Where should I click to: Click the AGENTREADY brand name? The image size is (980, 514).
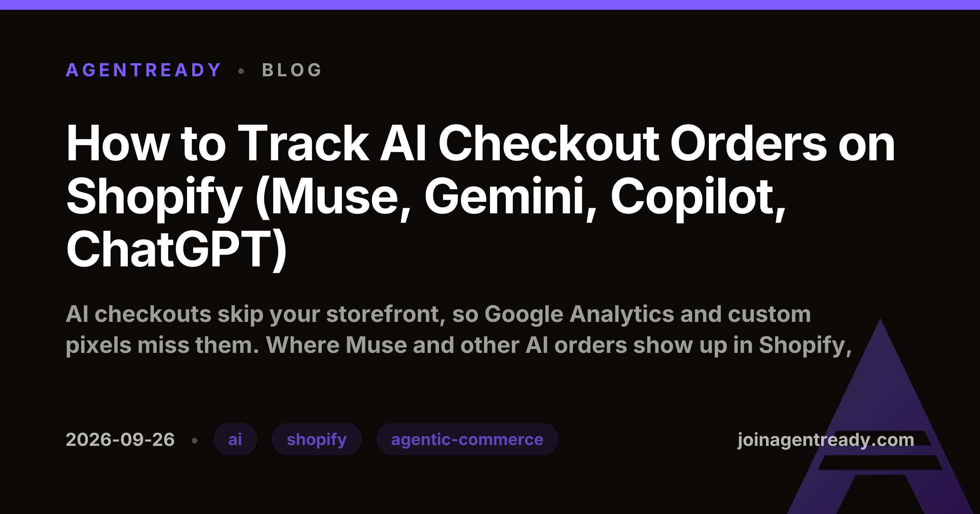143,70
